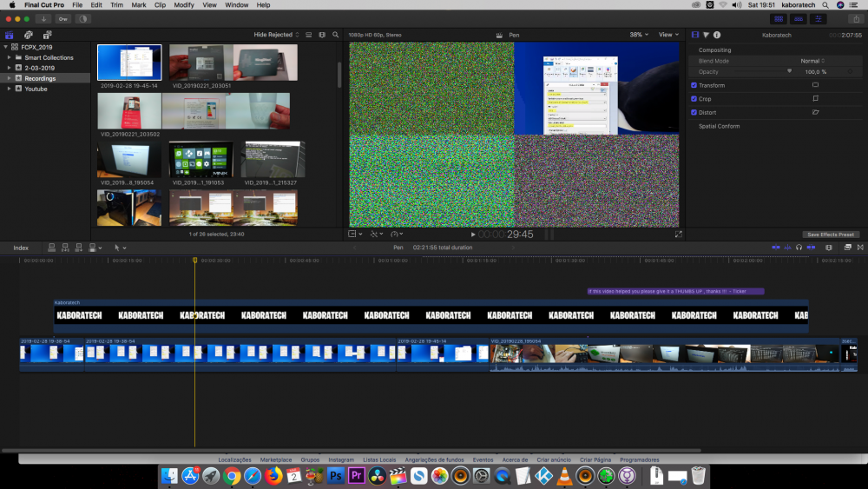Open the Info inspector icon
Image resolution: width=868 pixels, height=489 pixels.
pyautogui.click(x=717, y=35)
